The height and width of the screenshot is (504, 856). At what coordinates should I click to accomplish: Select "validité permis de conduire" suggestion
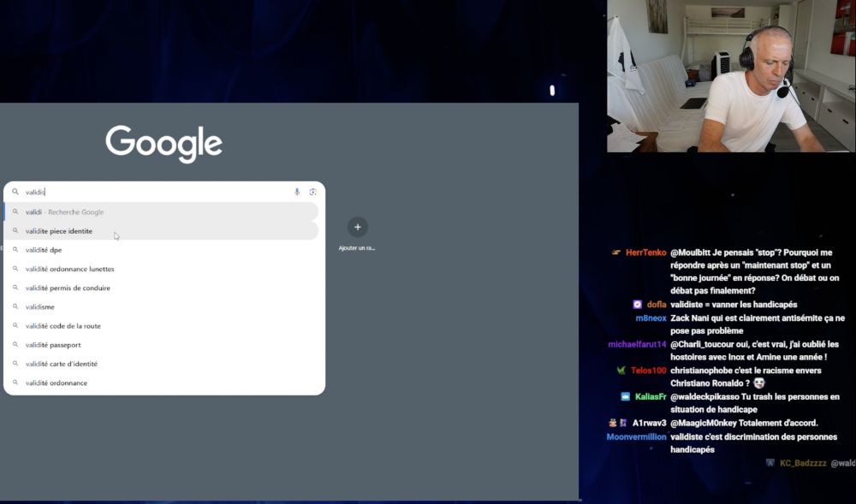point(162,288)
